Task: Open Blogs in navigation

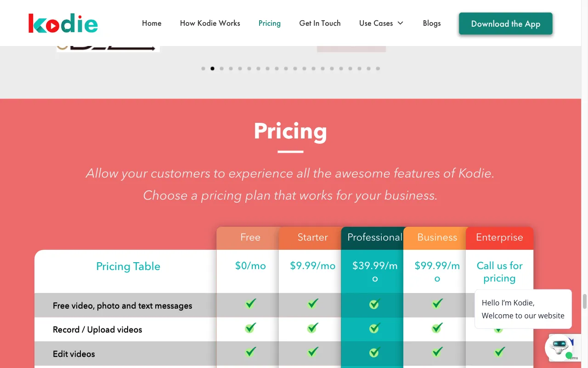Action: (x=432, y=23)
